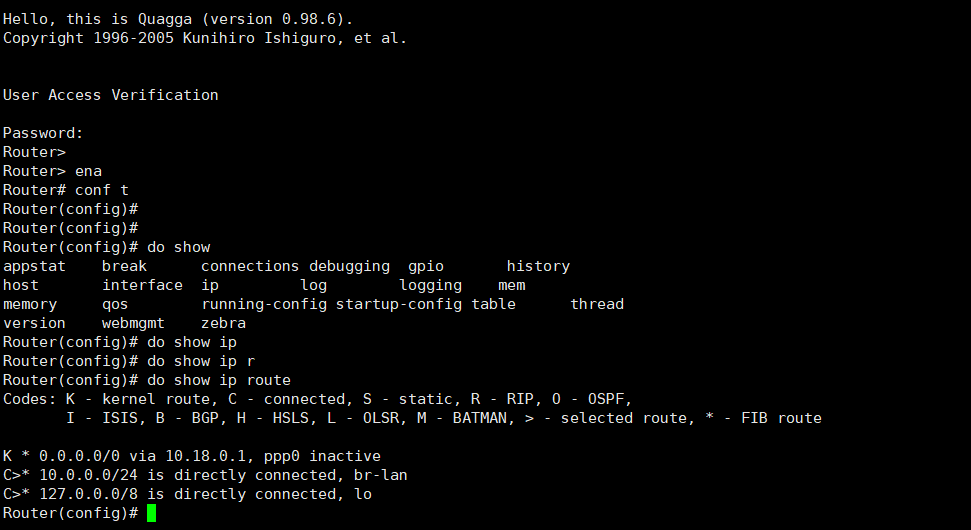Select the 'thread' show option
The image size is (971, 530).
(597, 304)
